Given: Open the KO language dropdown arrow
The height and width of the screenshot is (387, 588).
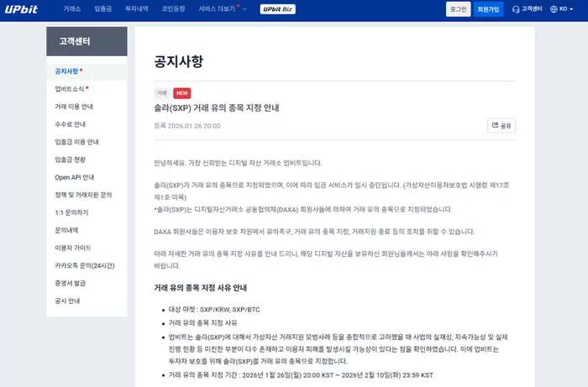Looking at the screenshot, I should pos(571,9).
